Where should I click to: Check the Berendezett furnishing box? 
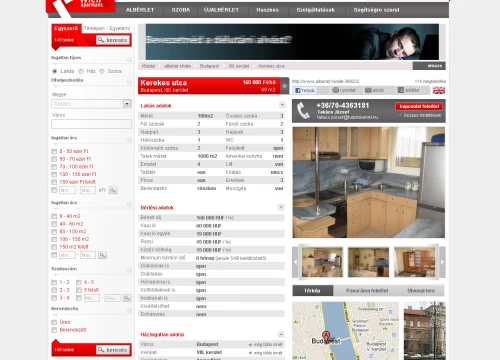click(x=54, y=330)
